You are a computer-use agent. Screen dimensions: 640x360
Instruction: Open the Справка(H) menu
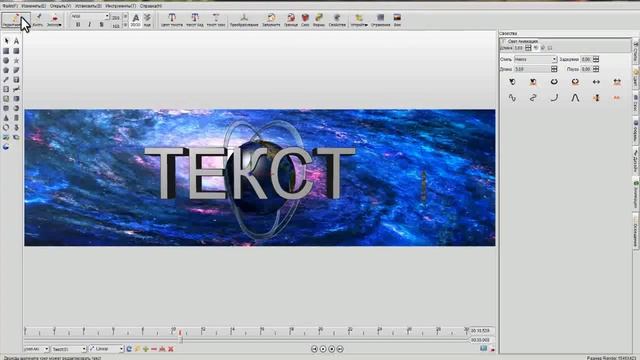pos(151,6)
